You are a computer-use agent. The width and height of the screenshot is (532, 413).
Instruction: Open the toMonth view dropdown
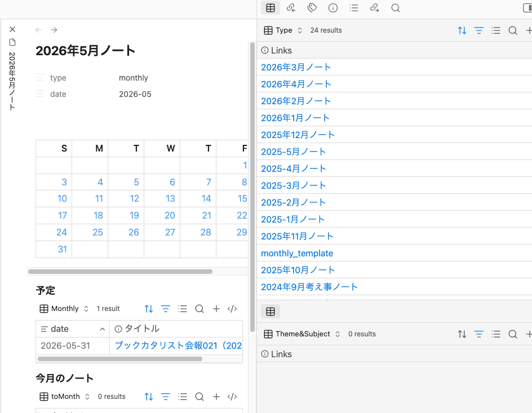pyautogui.click(x=65, y=397)
